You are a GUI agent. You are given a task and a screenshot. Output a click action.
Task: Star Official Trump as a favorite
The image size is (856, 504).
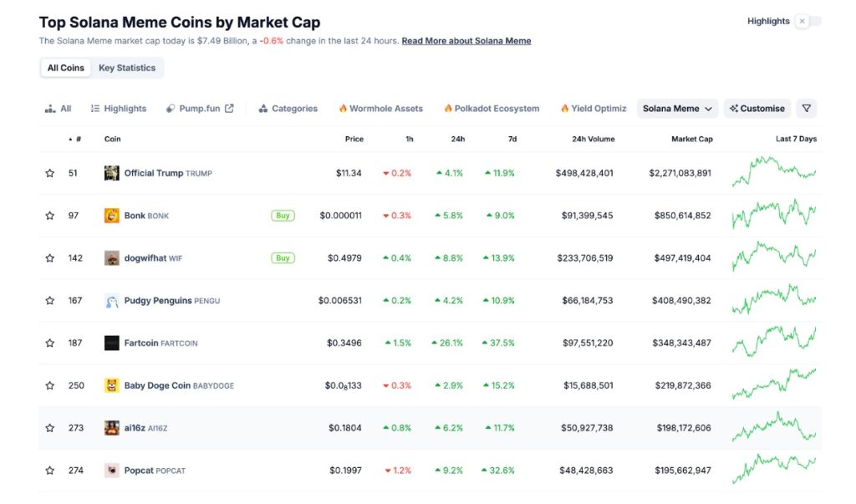click(x=49, y=173)
